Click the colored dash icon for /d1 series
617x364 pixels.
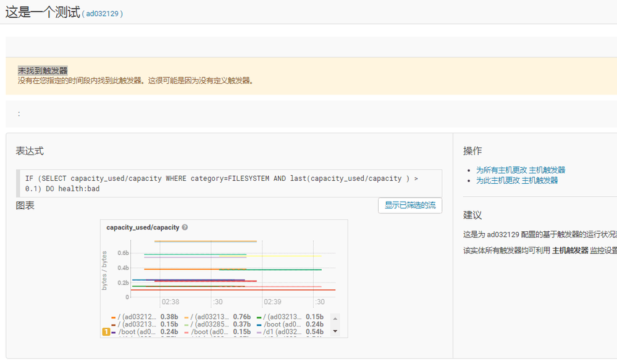pos(259,333)
